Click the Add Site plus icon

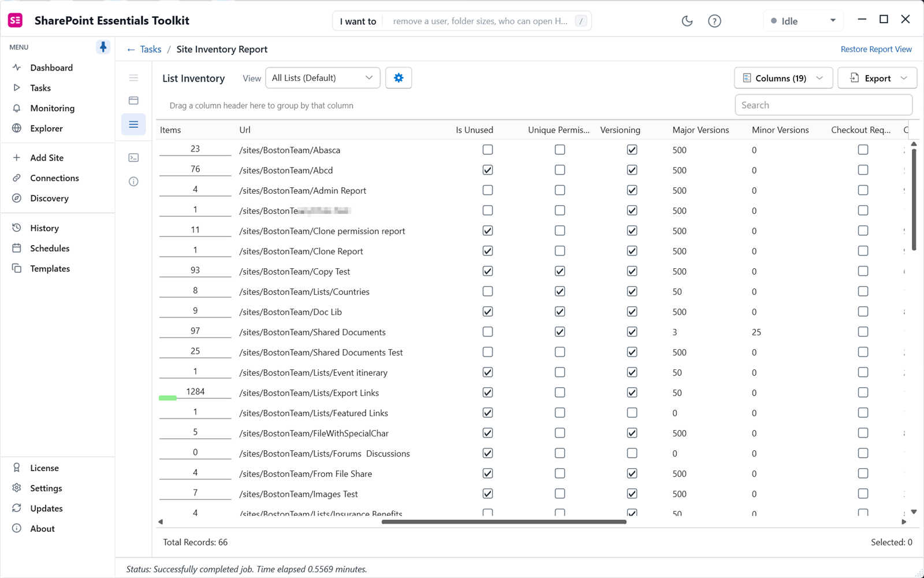[17, 158]
